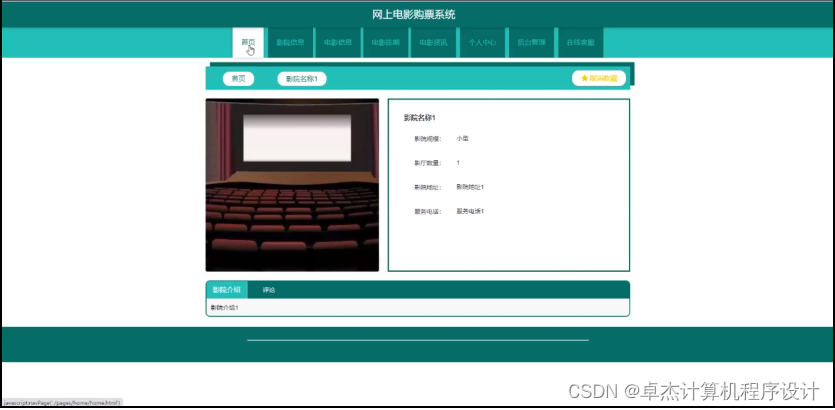835x410 pixels.
Task: Go to the 影院信息 navigation tab
Action: click(290, 43)
